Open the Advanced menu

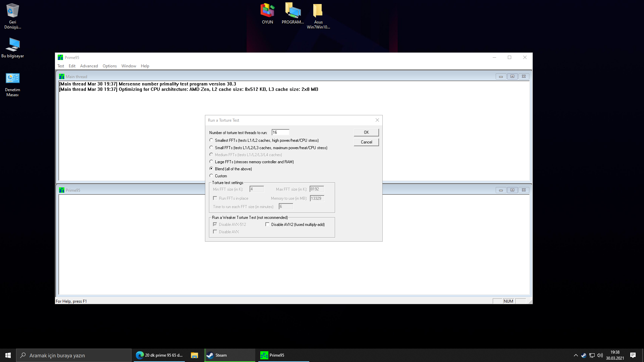pos(89,66)
